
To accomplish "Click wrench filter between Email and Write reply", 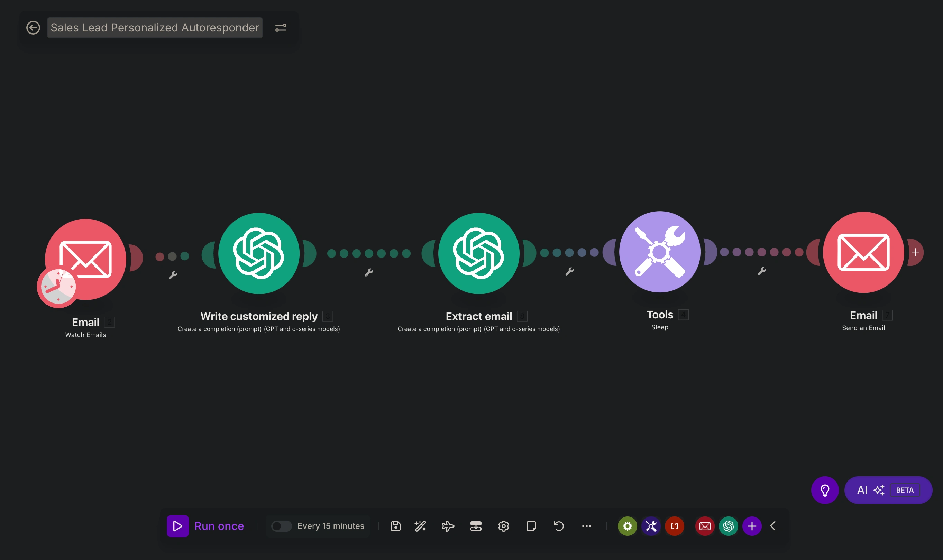I will 173,275.
